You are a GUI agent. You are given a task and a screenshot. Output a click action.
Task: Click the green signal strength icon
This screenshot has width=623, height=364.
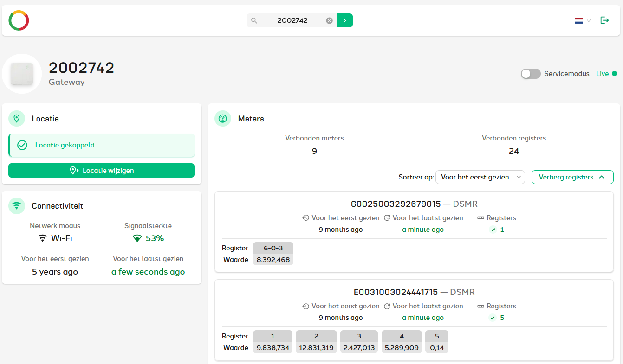137,238
